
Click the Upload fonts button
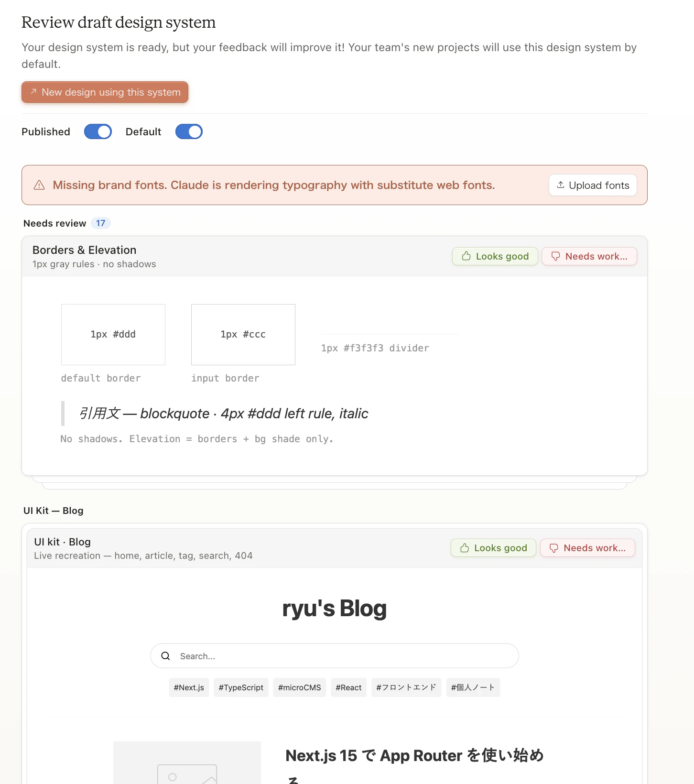click(593, 185)
